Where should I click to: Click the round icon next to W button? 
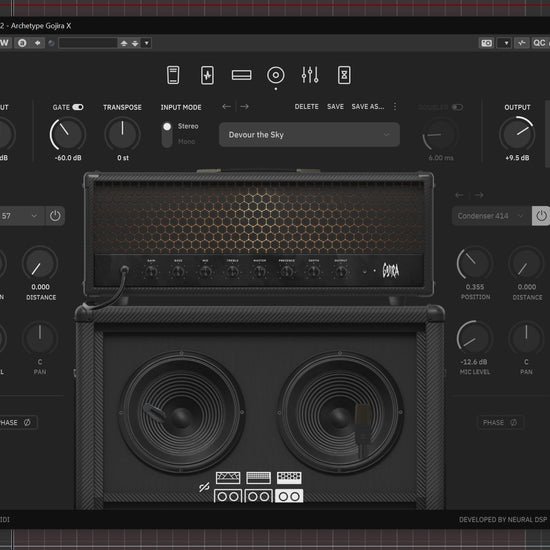point(22,43)
